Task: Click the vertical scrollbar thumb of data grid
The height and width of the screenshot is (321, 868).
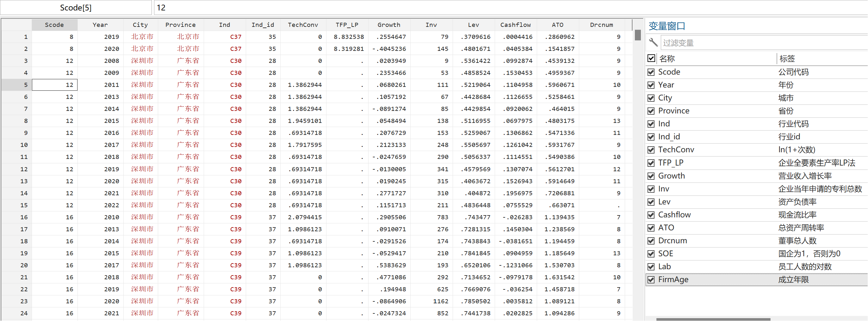Action: [637, 35]
